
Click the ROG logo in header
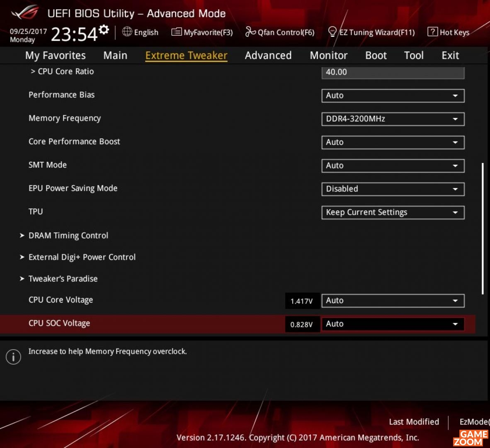(25, 12)
